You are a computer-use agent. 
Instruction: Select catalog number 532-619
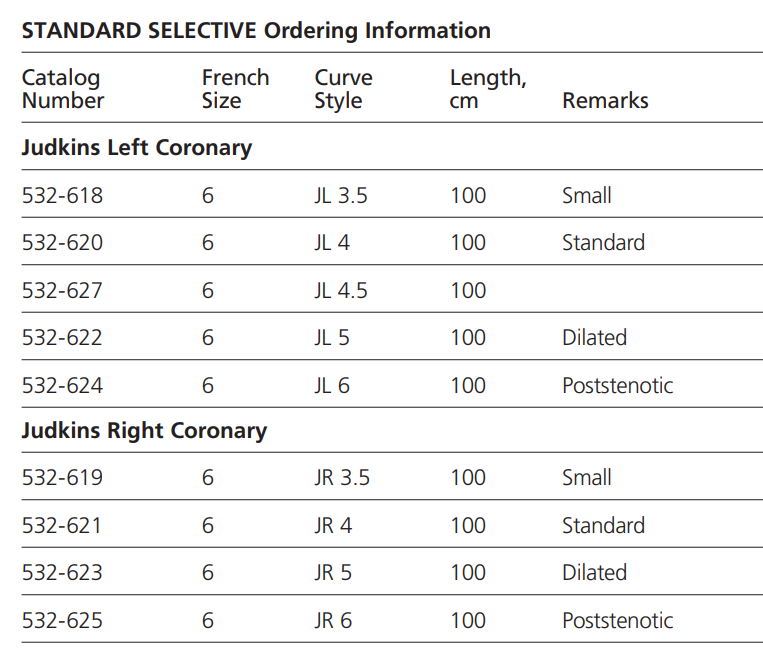click(x=62, y=478)
